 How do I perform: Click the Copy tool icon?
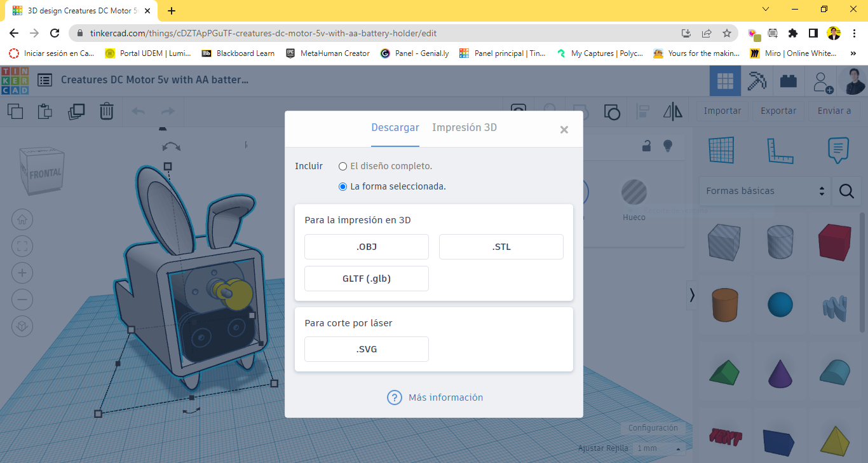coord(15,111)
